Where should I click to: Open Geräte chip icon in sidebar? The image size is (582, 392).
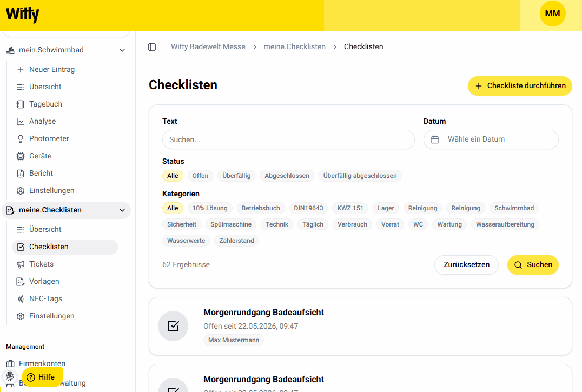click(x=21, y=156)
